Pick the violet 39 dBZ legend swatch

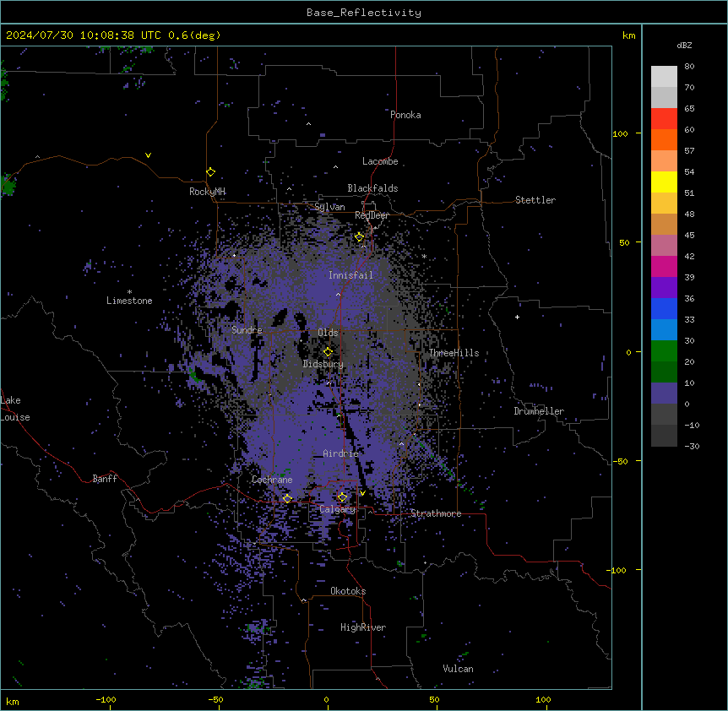pos(664,287)
